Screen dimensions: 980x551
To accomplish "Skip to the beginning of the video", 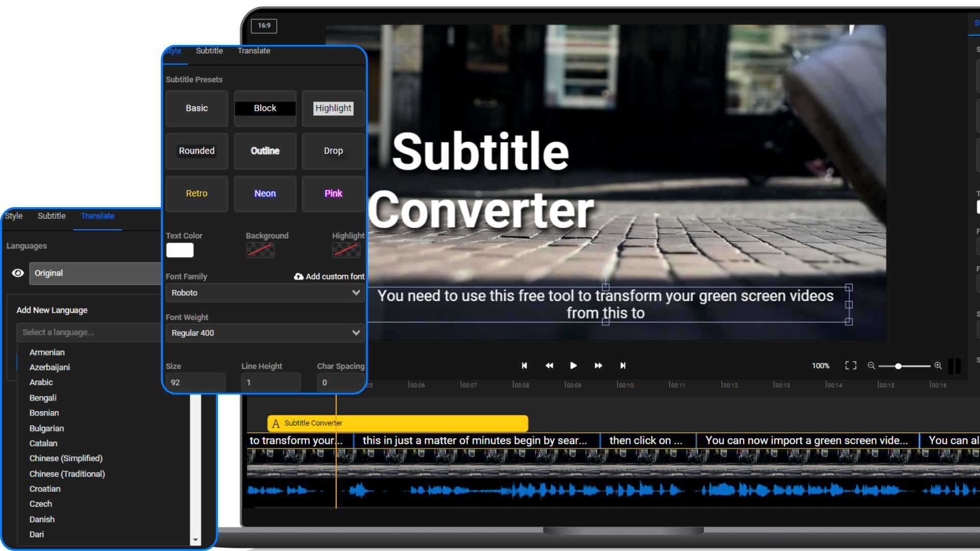I will 524,365.
